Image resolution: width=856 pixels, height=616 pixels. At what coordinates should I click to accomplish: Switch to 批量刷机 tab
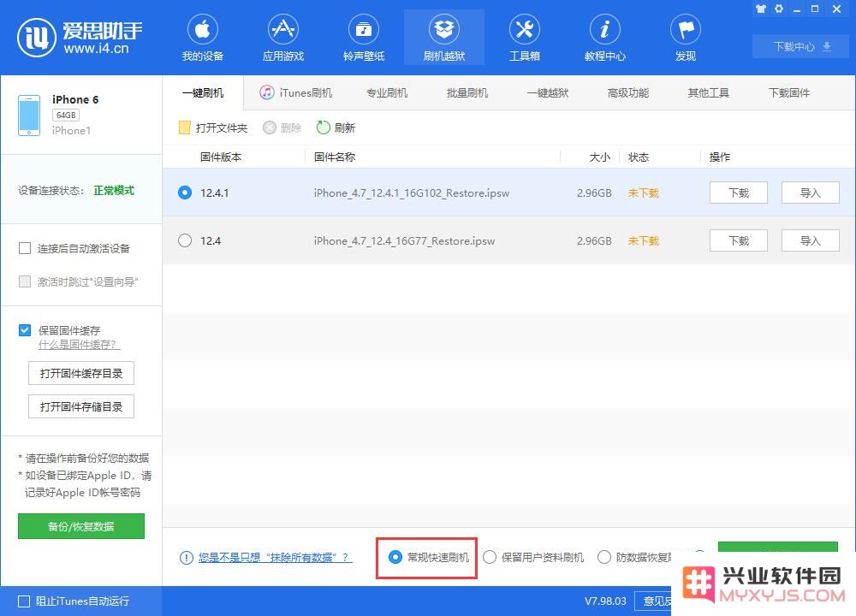pos(467,92)
